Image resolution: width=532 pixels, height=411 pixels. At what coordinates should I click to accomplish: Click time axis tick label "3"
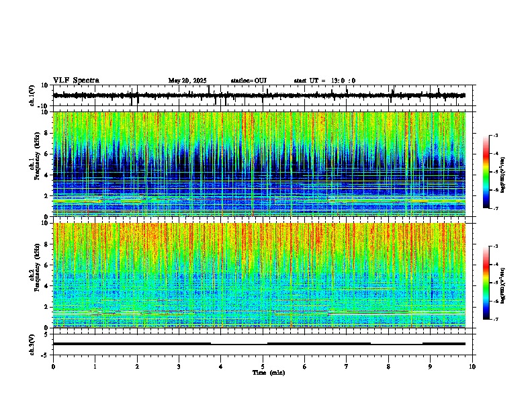pos(179,367)
